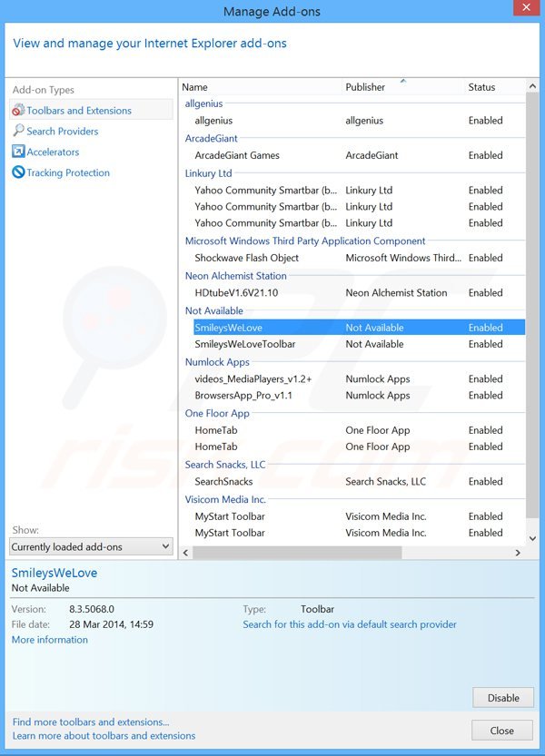Viewport: 545px width, 756px height.
Task: Click the Numlock Apps group header
Action: 217,362
